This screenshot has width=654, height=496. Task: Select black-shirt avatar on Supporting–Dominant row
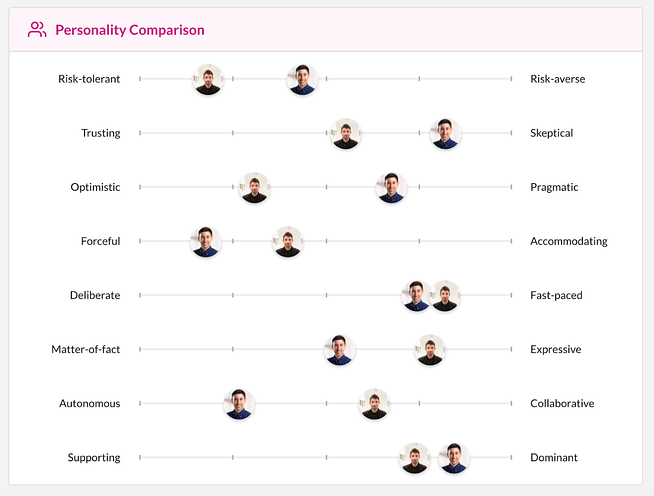click(415, 458)
